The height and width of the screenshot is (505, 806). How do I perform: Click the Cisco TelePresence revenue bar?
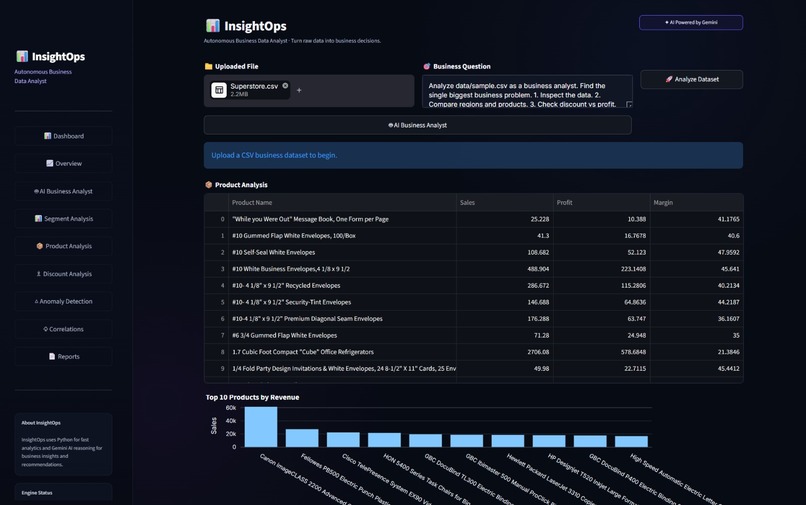click(343, 440)
